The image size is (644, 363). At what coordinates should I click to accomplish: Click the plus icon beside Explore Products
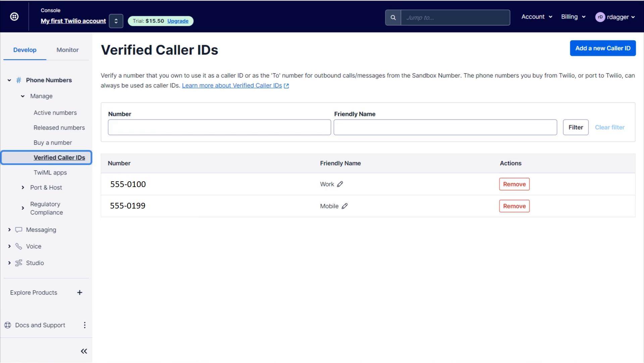[x=79, y=292]
